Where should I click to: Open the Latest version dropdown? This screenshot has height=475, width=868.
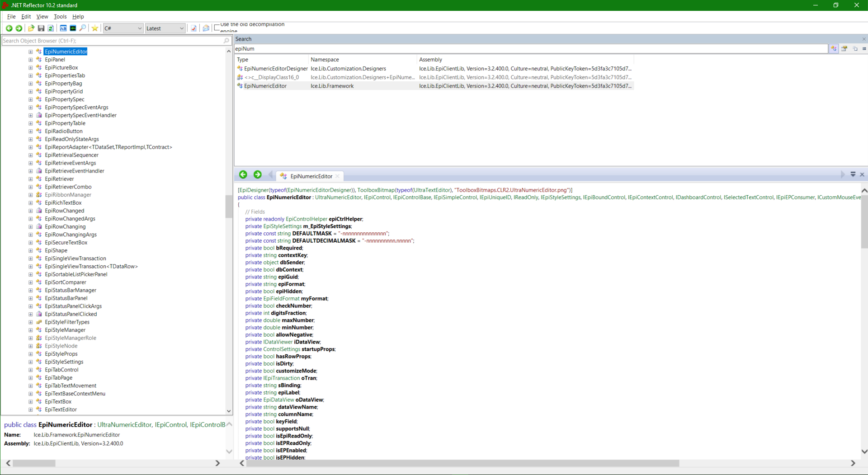(165, 28)
